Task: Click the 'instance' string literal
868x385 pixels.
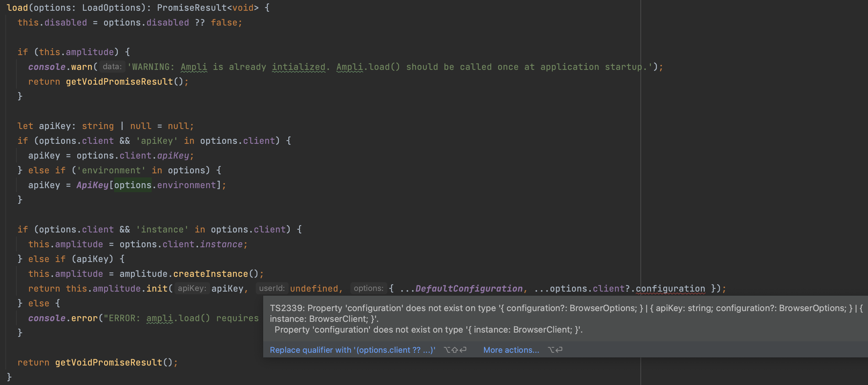Action: (x=162, y=229)
